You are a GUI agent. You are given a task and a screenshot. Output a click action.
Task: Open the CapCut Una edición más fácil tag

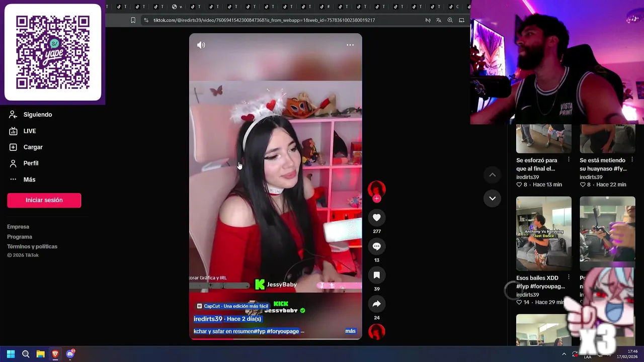tap(232, 306)
